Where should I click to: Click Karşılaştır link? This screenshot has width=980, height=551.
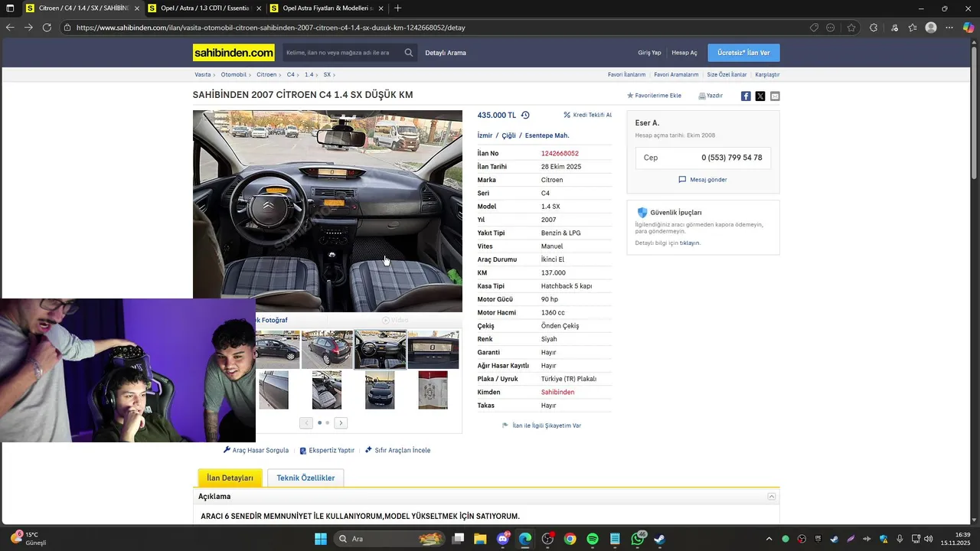(x=767, y=75)
